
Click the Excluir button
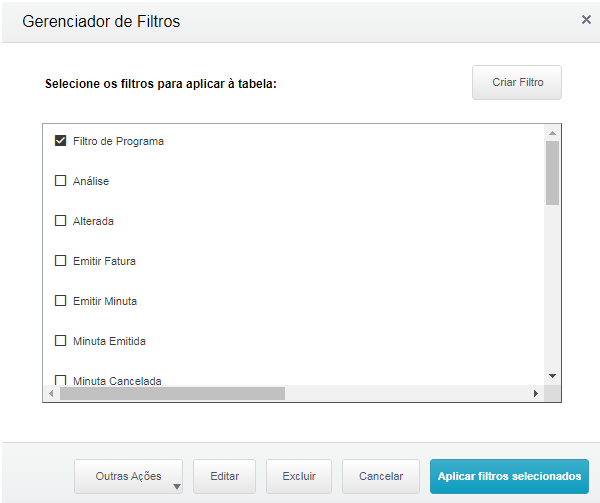coord(299,476)
